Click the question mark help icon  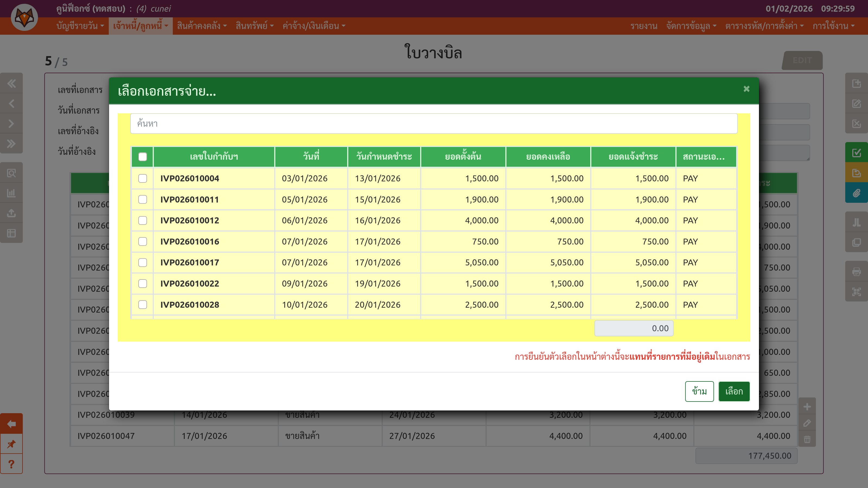point(11,464)
